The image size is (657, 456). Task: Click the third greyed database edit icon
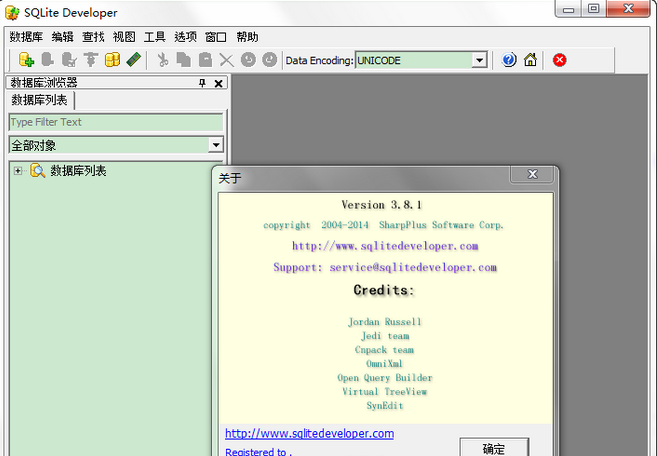(69, 60)
